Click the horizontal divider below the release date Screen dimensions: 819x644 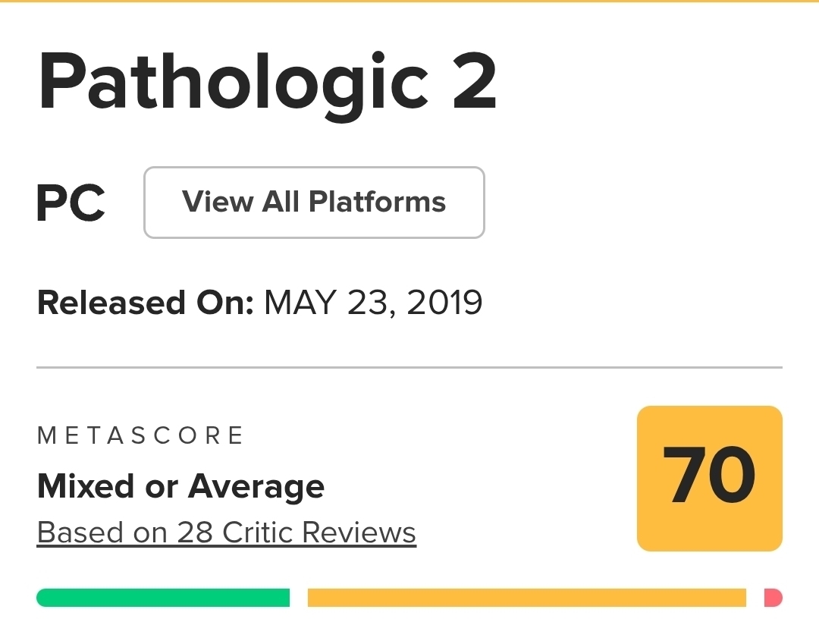[409, 368]
